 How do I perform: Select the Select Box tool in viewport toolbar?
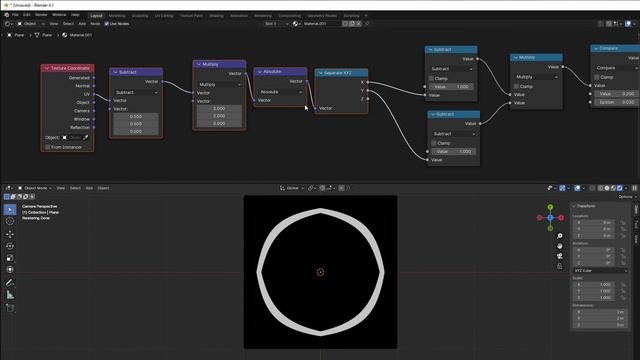tap(10, 209)
